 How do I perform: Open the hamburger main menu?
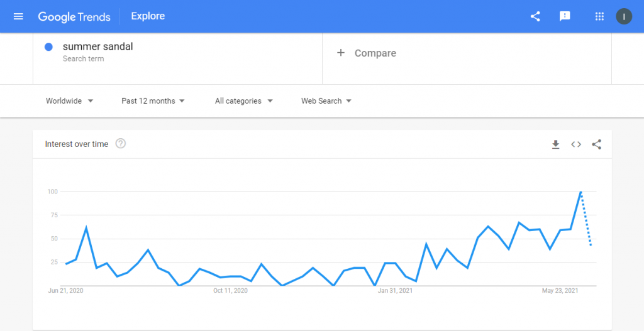[18, 16]
